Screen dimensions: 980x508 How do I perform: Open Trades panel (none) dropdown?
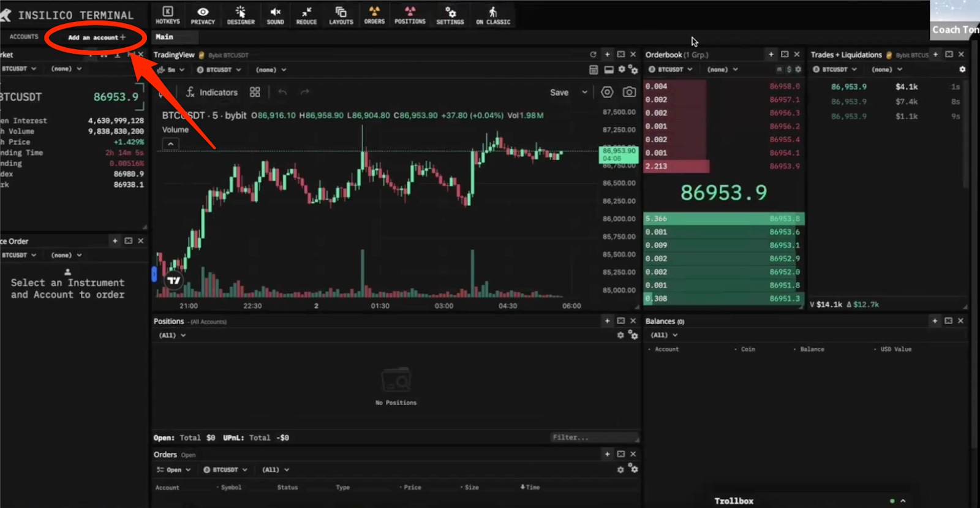pyautogui.click(x=887, y=69)
